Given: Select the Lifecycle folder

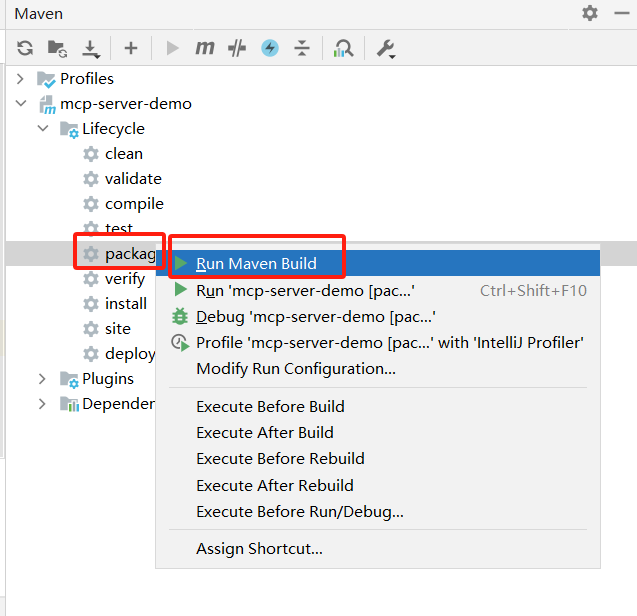Looking at the screenshot, I should click(113, 129).
